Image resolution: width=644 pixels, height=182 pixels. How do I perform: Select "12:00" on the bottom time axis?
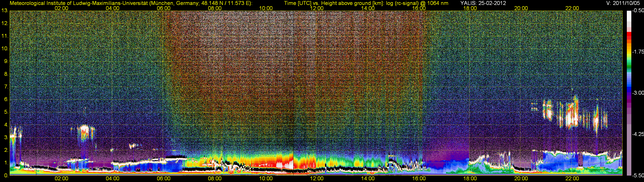317,179
